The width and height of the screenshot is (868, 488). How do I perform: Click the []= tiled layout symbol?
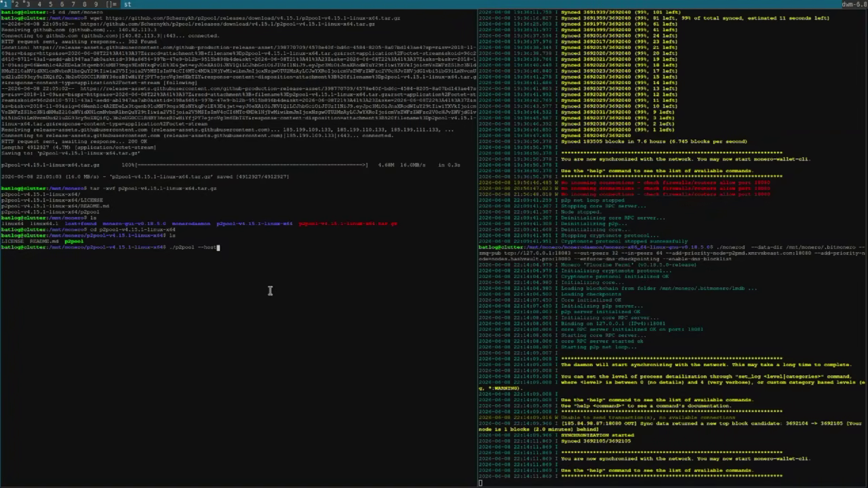[x=110, y=4]
